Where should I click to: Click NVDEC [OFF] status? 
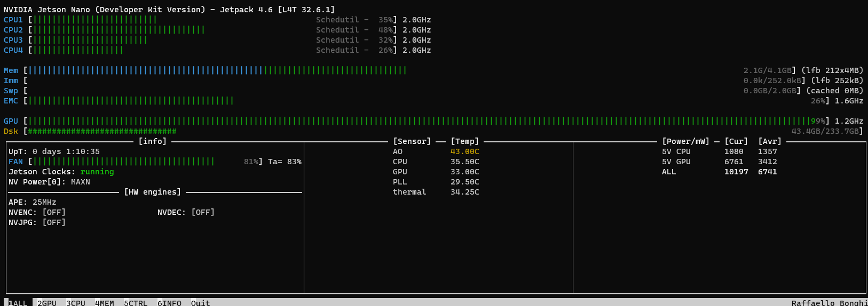186,212
